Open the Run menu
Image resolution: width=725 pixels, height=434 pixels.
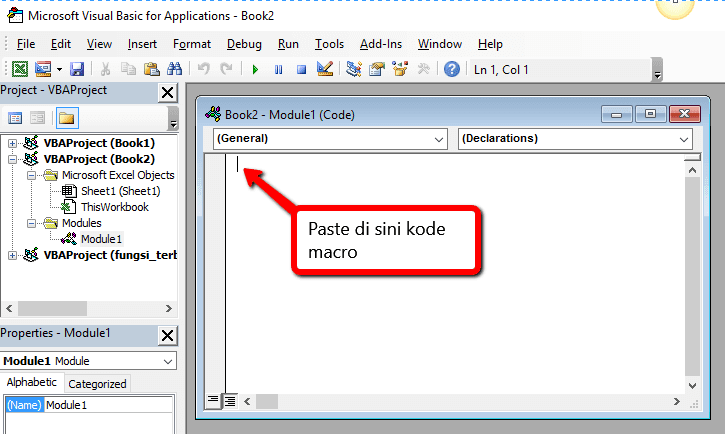288,44
